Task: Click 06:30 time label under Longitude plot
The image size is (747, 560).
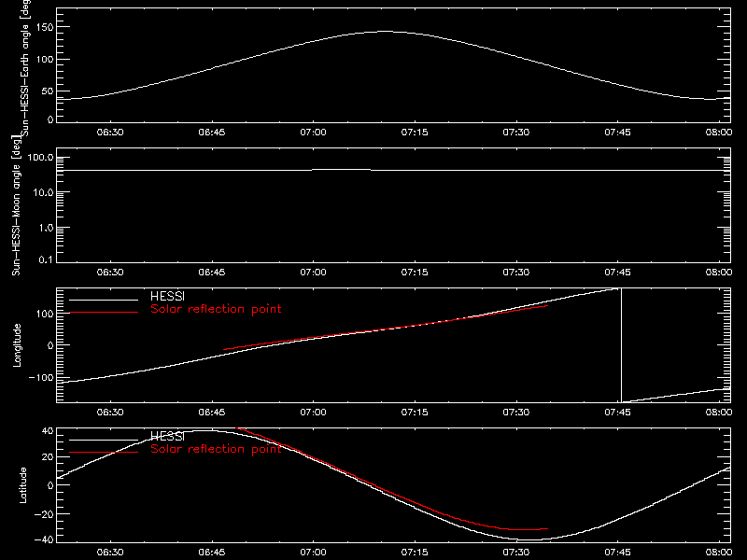Action: [110, 413]
